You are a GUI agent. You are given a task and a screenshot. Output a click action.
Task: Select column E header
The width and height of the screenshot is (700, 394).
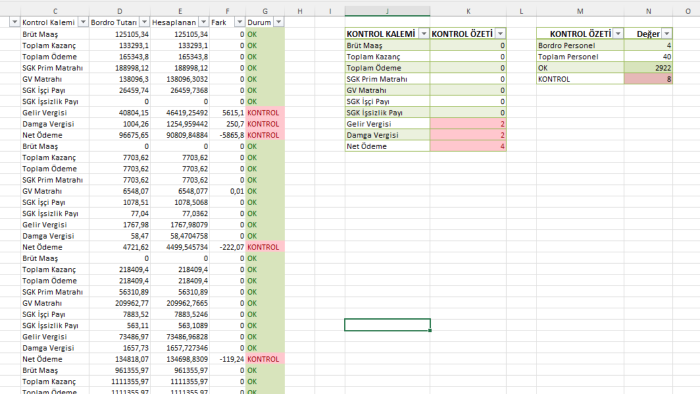click(180, 11)
